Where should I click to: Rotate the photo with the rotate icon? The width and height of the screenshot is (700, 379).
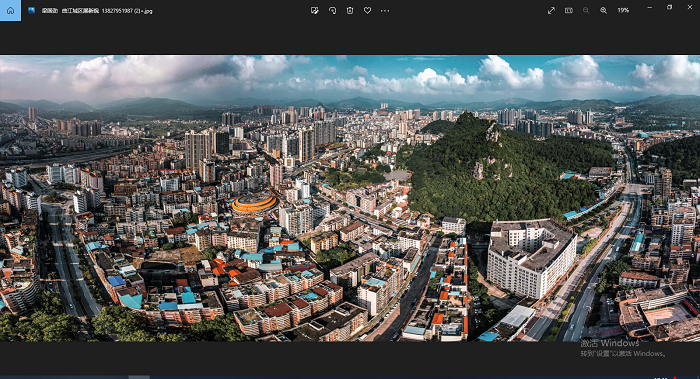coord(332,10)
